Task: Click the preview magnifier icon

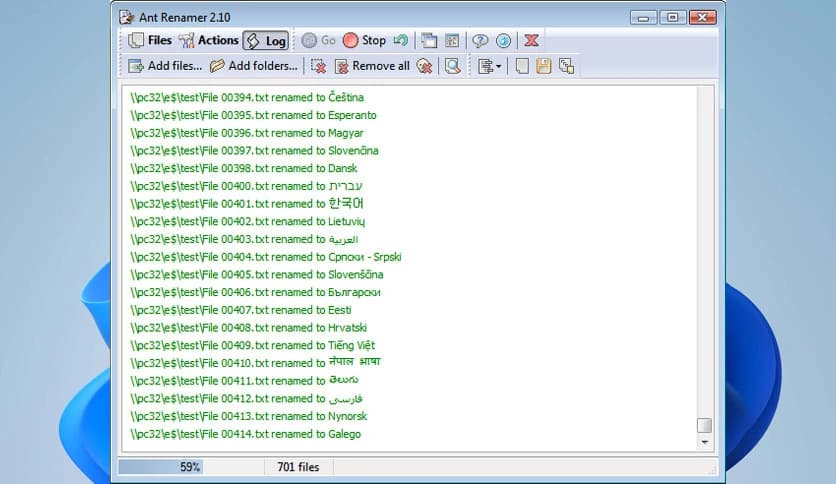Action: [453, 66]
